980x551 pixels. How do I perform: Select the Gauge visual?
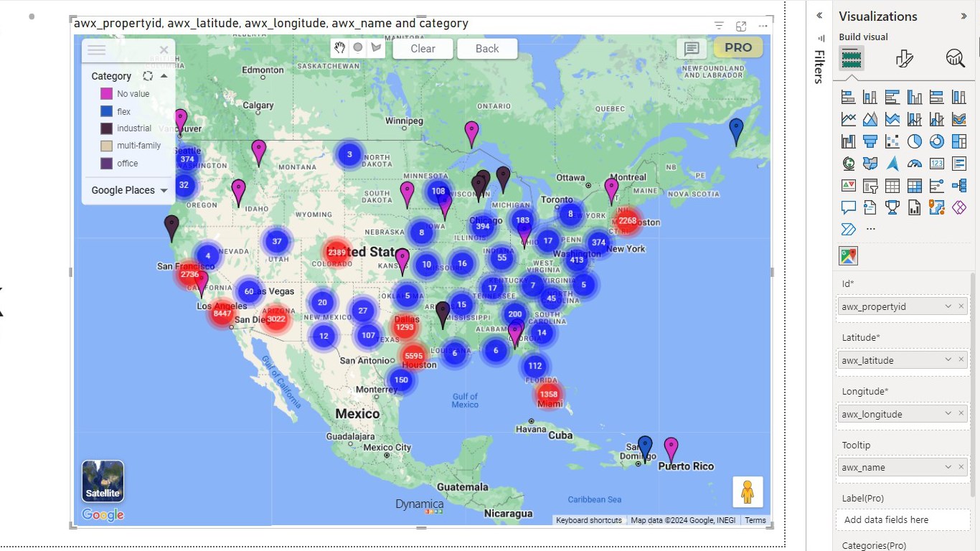[915, 164]
